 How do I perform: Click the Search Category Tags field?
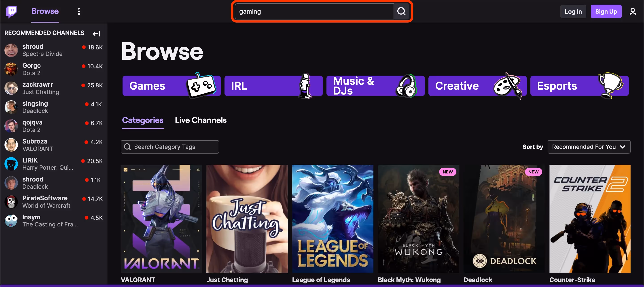(170, 147)
